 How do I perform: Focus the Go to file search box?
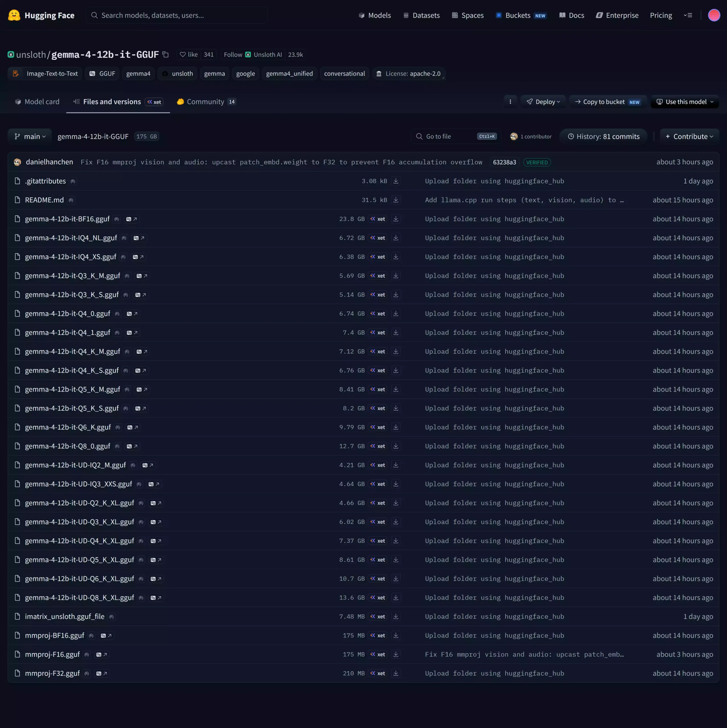456,136
